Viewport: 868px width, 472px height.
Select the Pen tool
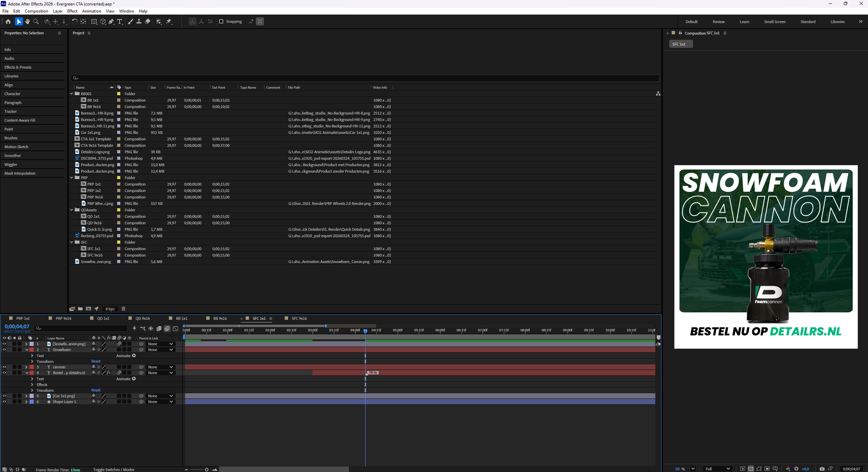point(111,22)
